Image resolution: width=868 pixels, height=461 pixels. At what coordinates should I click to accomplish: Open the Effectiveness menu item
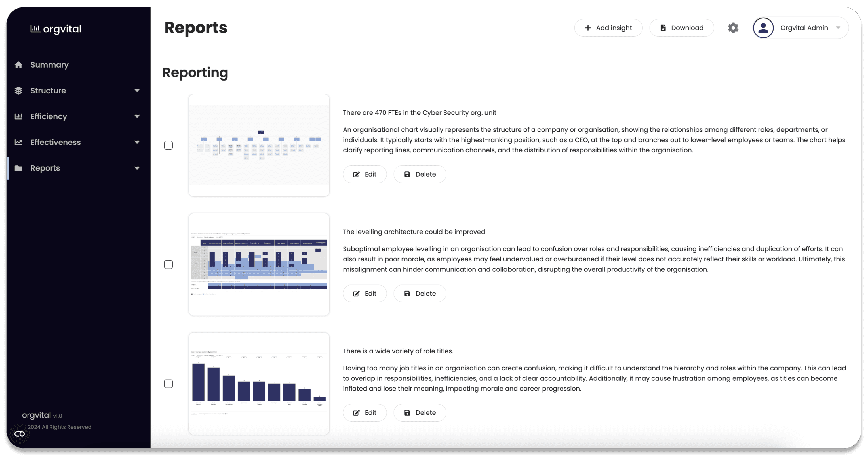[x=56, y=142]
